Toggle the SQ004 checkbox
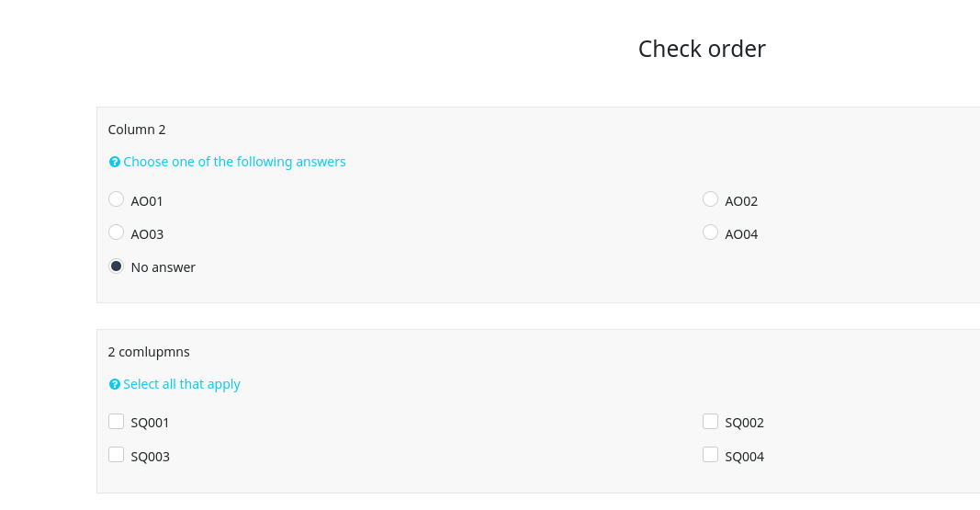This screenshot has height=510, width=980. pyautogui.click(x=710, y=455)
